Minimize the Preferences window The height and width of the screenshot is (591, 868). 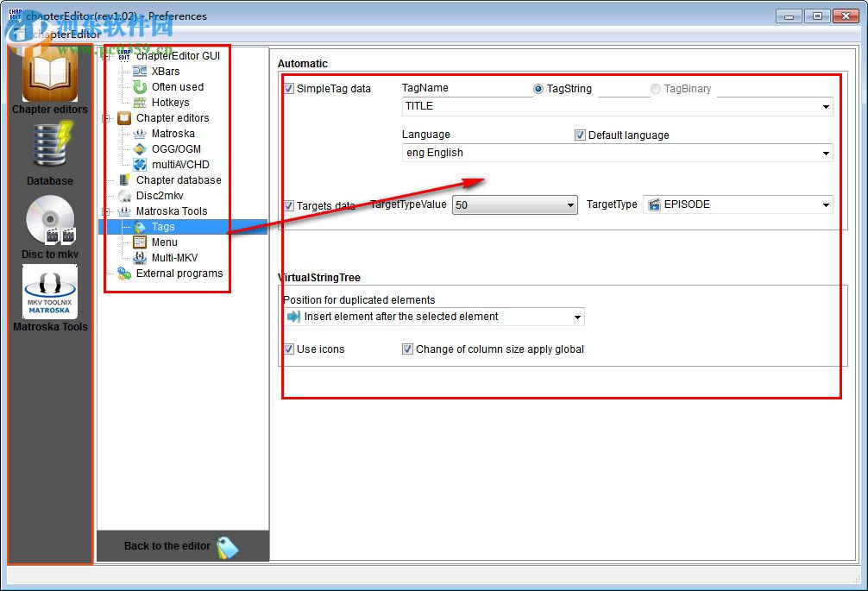coord(789,16)
